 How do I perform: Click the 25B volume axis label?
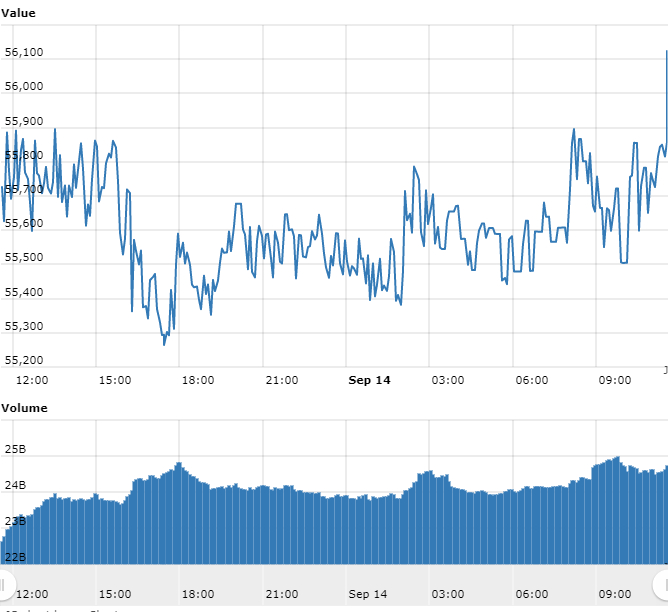tap(15, 449)
